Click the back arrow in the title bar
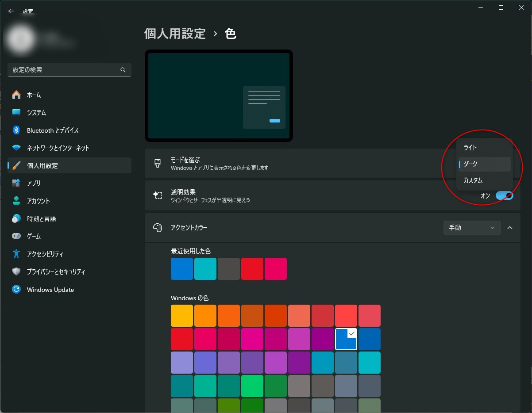The height and width of the screenshot is (413, 532). coord(11,11)
